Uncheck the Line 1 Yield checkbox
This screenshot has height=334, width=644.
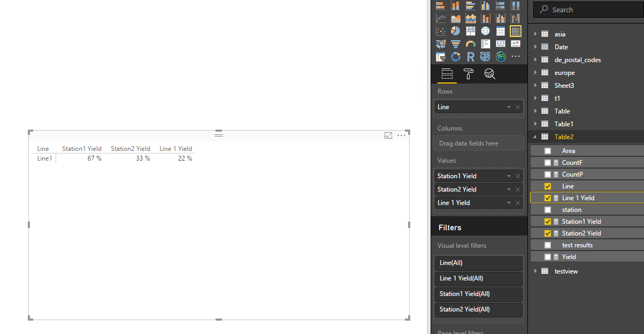548,198
